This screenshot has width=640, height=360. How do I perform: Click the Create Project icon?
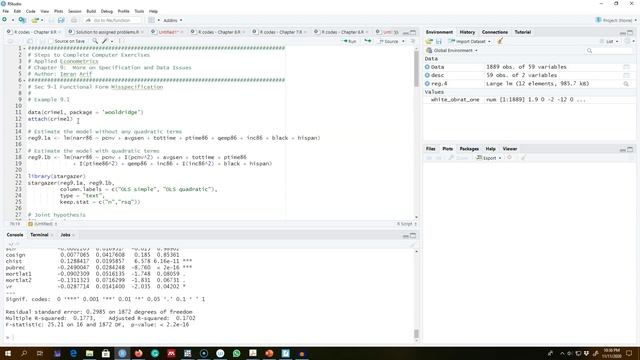click(x=22, y=20)
